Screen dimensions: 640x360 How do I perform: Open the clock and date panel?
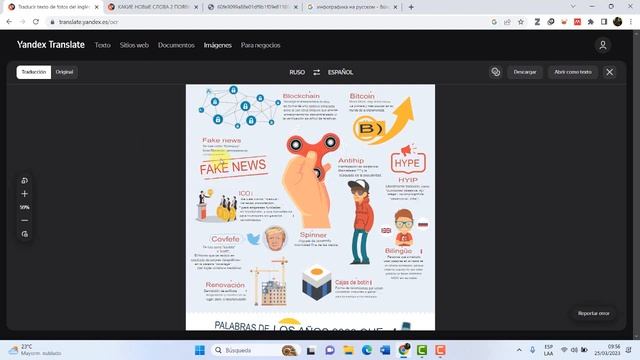click(x=607, y=350)
